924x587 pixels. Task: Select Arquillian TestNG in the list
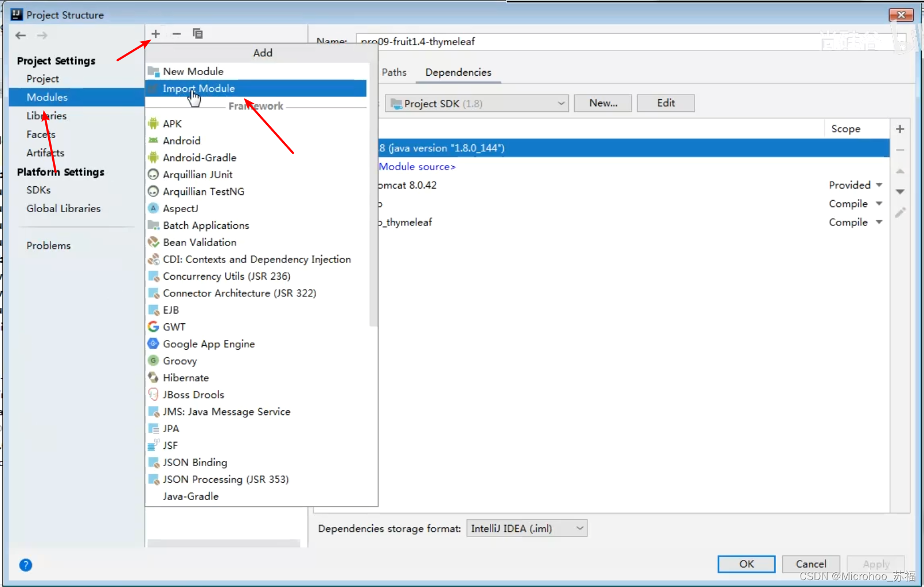tap(256, 191)
